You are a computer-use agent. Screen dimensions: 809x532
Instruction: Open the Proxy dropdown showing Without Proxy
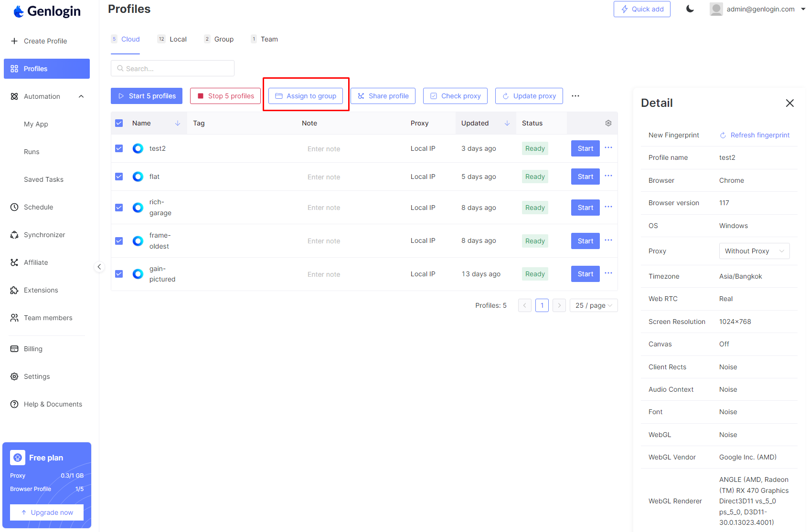[x=754, y=251]
